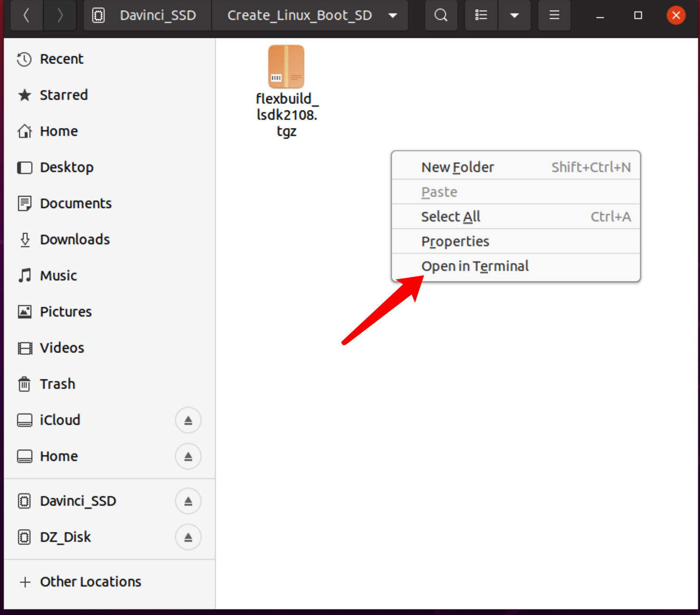This screenshot has width=700, height=615.
Task: Eject the Home mounted drive
Action: 188,456
